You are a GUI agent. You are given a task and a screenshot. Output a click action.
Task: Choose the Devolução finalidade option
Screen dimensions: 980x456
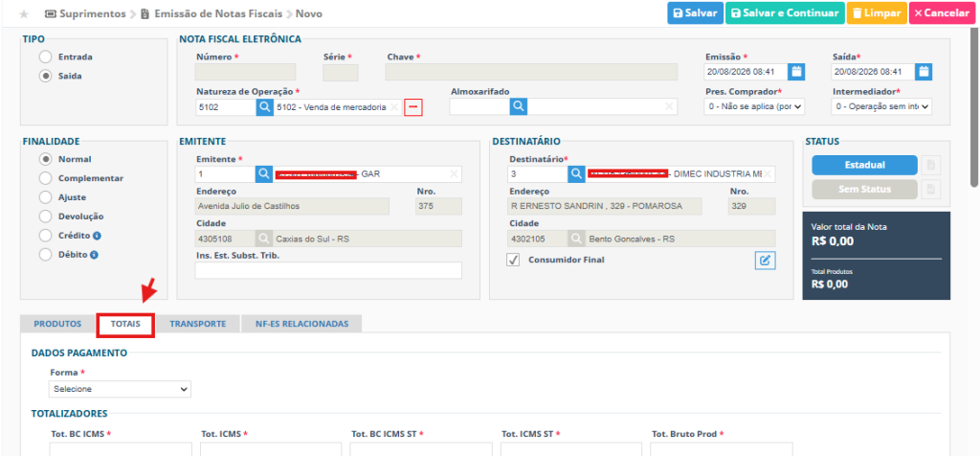(45, 217)
